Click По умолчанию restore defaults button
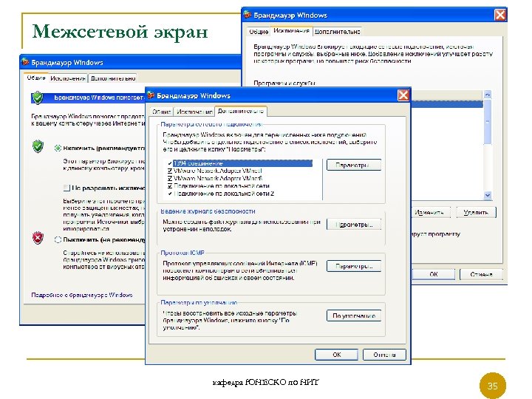This screenshot has height=399, width=532. (x=353, y=316)
